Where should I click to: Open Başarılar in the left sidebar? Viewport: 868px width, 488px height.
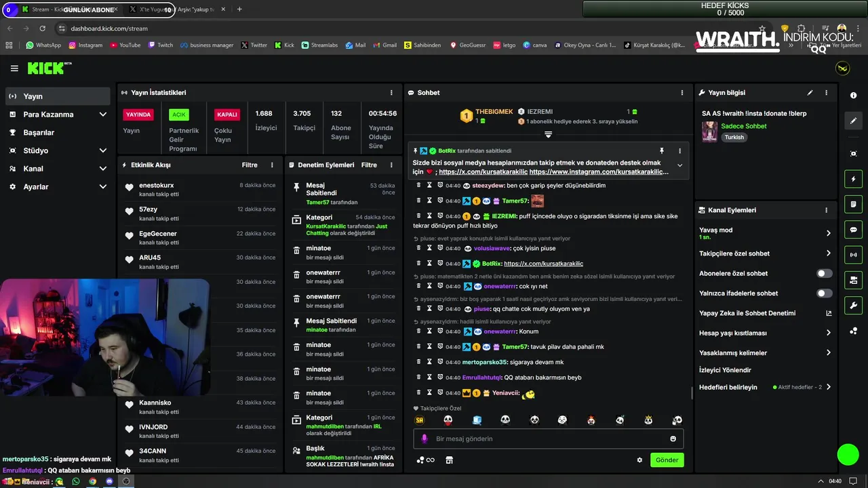(58, 132)
